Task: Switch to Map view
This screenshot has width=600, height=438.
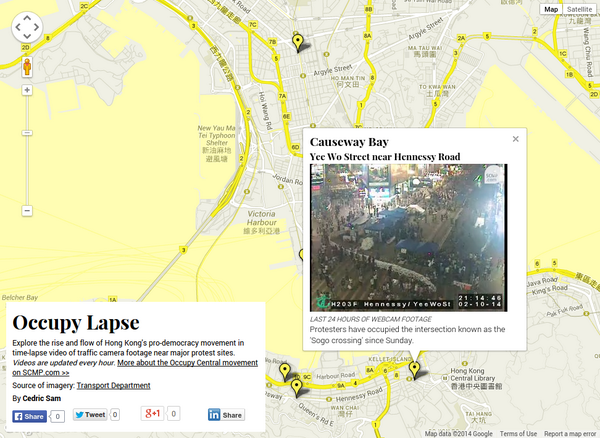Action: coord(551,9)
